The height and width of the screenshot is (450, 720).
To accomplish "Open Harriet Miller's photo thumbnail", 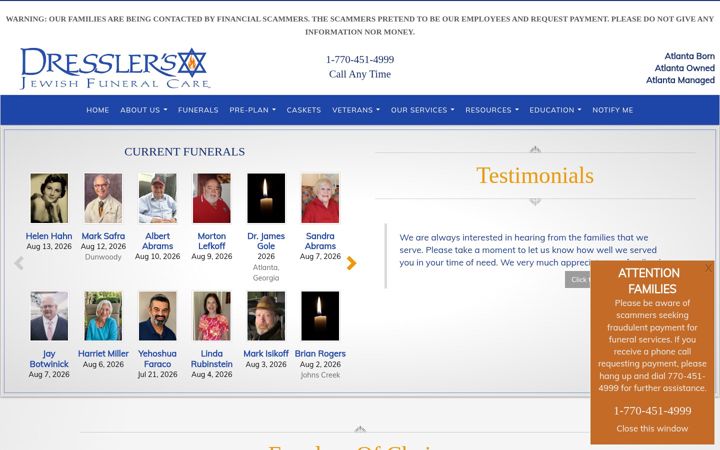I will pyautogui.click(x=103, y=316).
